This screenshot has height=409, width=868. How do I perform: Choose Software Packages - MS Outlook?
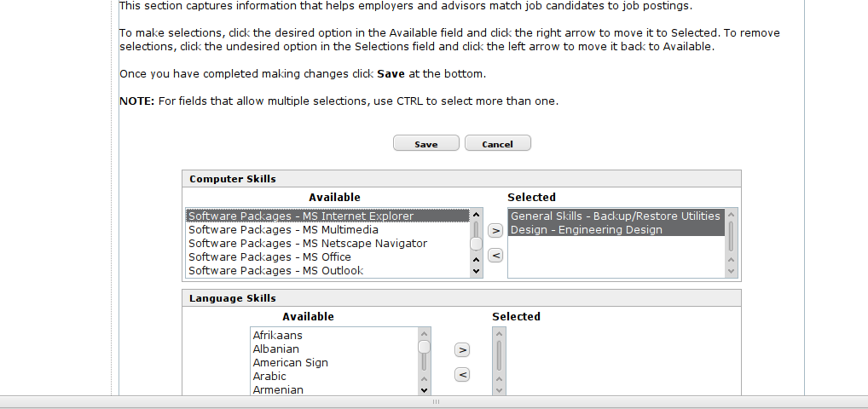tap(327, 271)
